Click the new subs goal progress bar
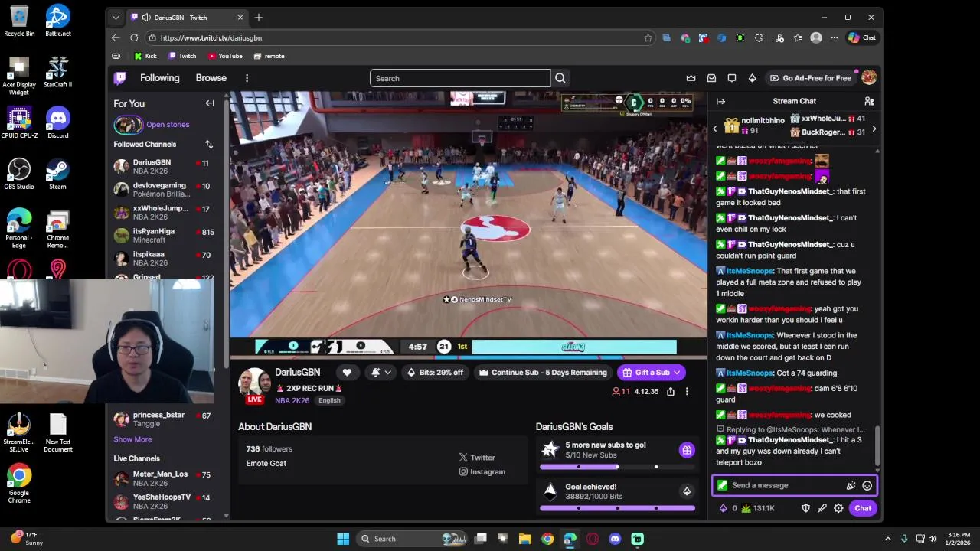980x551 pixels. point(617,467)
